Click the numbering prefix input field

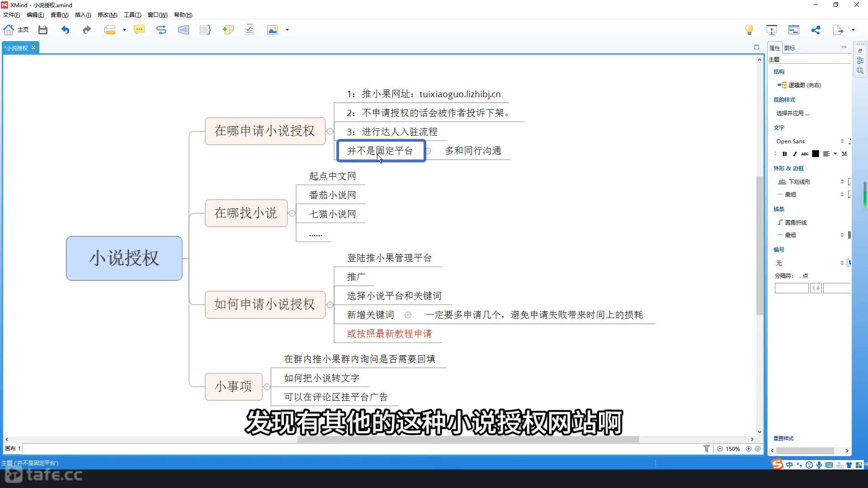791,288
